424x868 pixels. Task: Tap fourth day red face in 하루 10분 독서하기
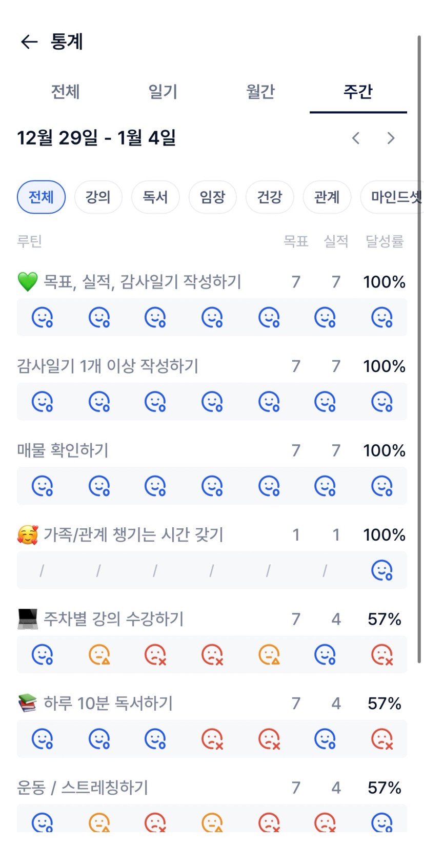pyautogui.click(x=212, y=739)
